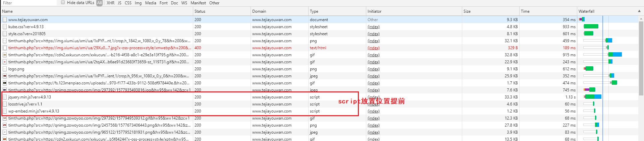Click waterfall bar for logo.png request

pyautogui.click(x=588, y=69)
